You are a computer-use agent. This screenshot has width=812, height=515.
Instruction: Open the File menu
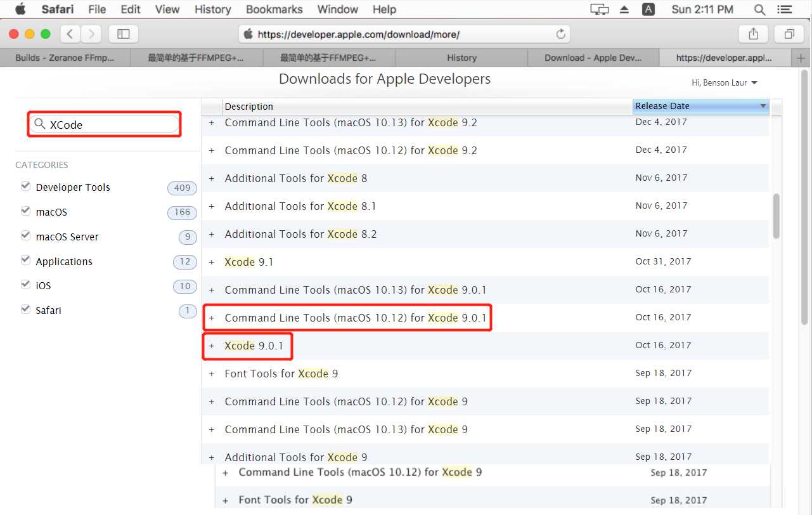[x=97, y=10]
